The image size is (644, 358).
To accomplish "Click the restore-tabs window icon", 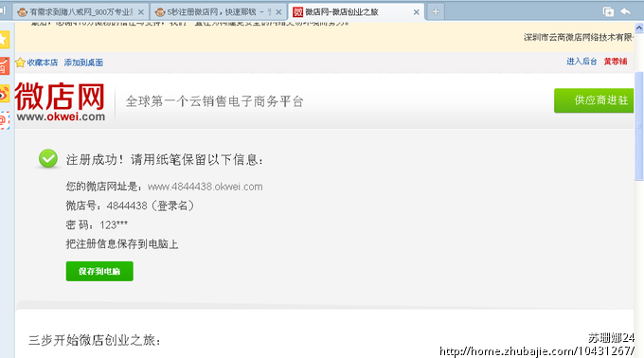I will coord(608,12).
